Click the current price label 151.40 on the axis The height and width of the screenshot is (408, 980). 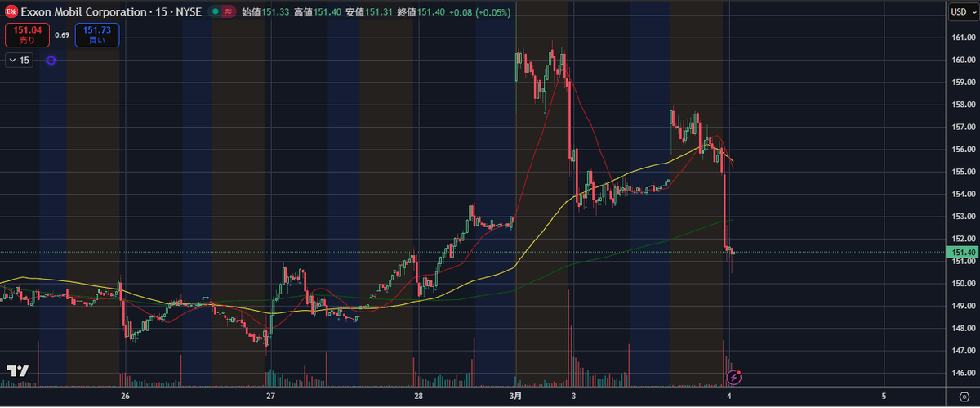tap(962, 253)
